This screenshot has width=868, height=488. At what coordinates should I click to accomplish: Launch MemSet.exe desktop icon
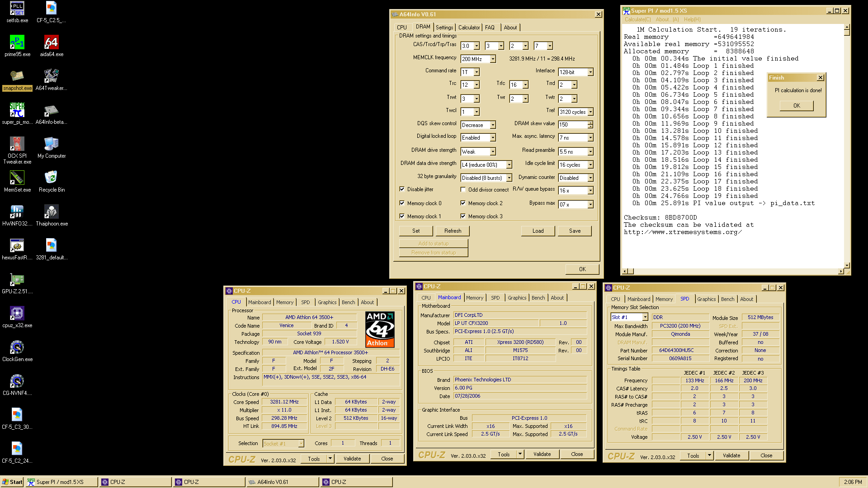click(x=17, y=182)
